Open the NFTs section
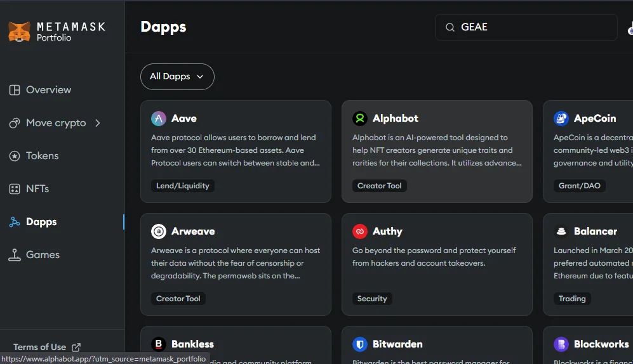Screen dimensions: 633x364 [37, 188]
